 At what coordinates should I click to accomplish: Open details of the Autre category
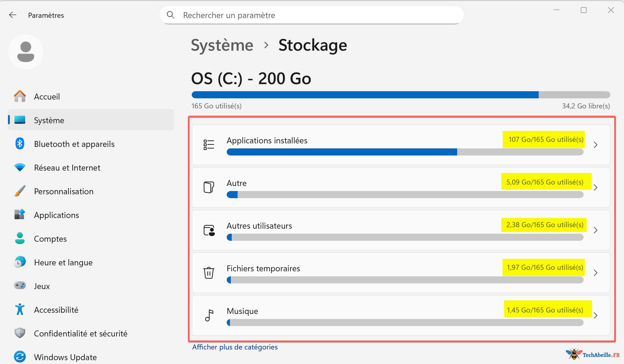coord(596,187)
